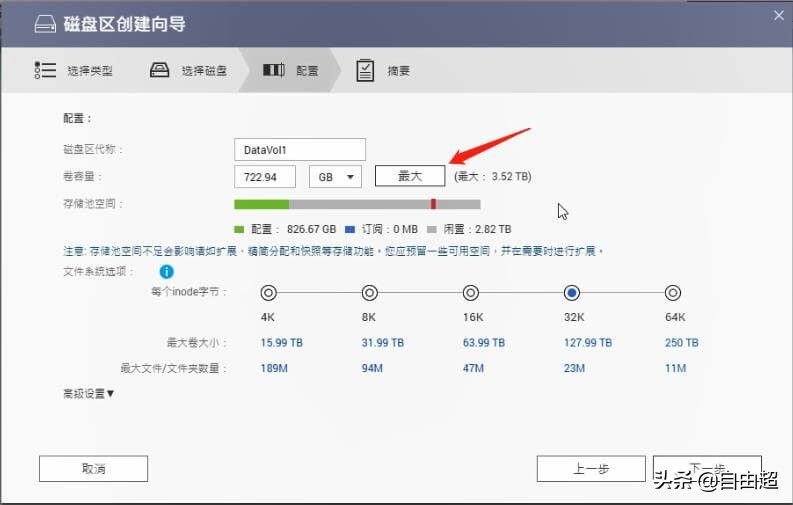Go to the 摘要 summary step
The width and height of the screenshot is (793, 505).
pos(399,71)
